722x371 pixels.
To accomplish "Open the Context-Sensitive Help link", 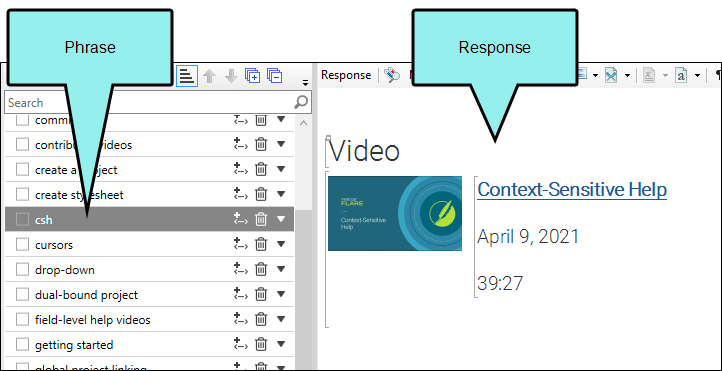I will tap(572, 189).
